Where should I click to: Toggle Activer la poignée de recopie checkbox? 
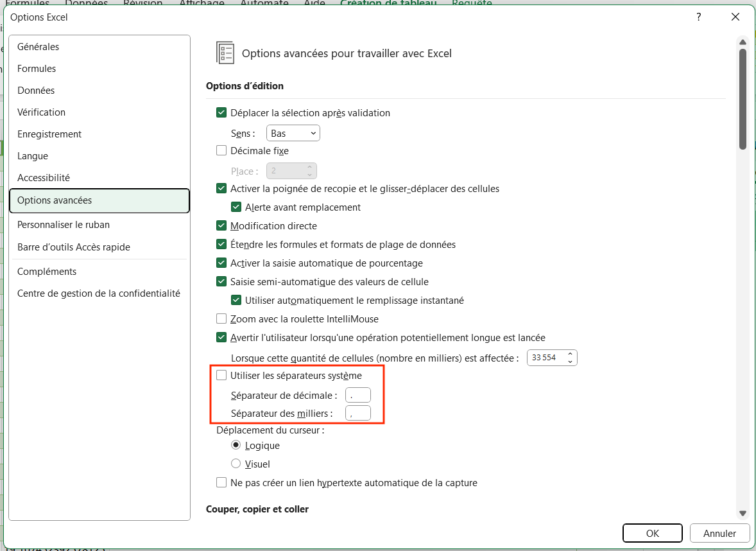[x=221, y=188]
